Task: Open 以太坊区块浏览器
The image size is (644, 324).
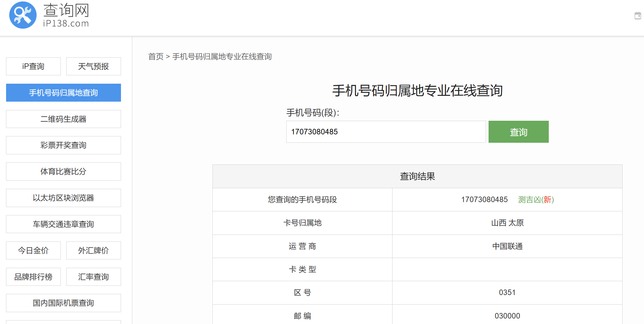Action: click(63, 198)
